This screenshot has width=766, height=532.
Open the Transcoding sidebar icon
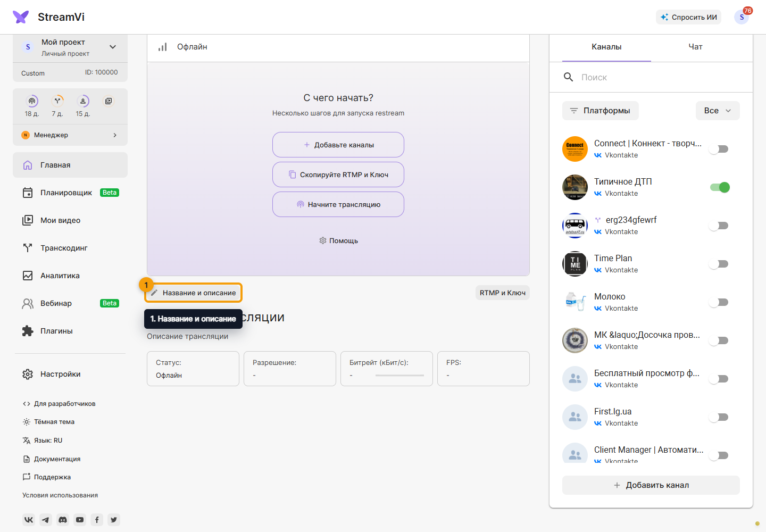click(28, 248)
